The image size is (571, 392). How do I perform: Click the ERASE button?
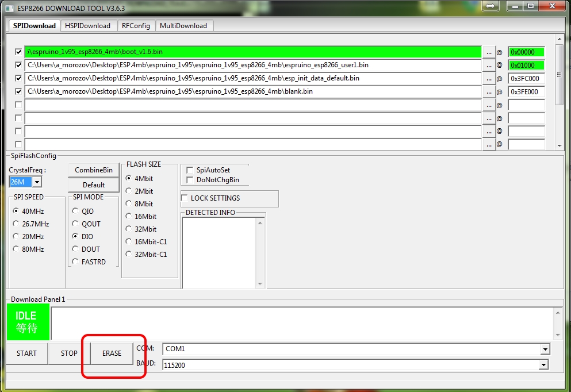coord(112,353)
